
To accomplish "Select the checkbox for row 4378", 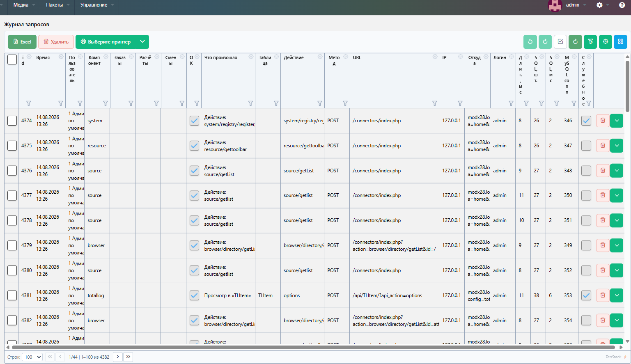I will (12, 220).
